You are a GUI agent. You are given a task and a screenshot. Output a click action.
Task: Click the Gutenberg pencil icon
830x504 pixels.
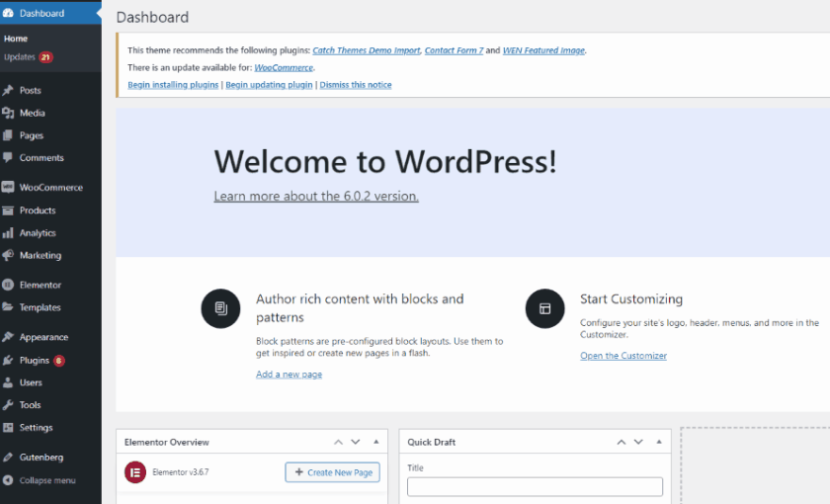click(8, 458)
